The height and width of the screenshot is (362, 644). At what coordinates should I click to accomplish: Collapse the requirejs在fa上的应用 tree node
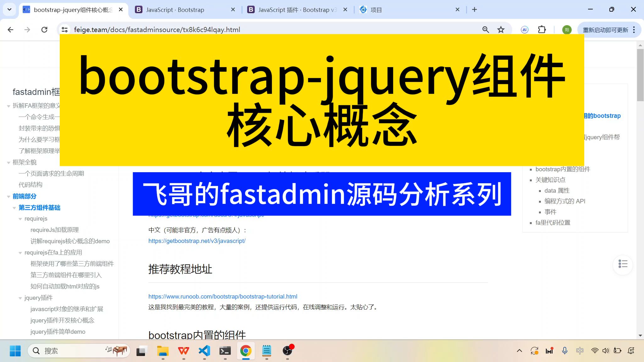coord(20,253)
